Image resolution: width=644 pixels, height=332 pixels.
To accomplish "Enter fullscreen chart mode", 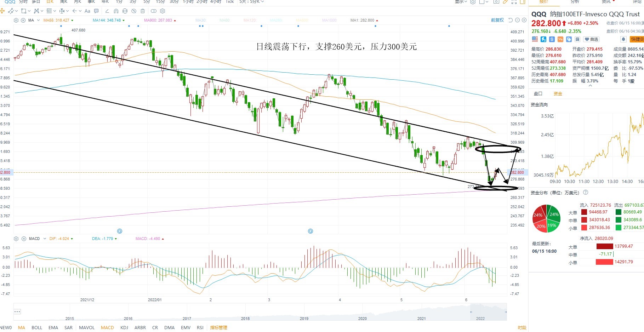I will pyautogui.click(x=514, y=2).
